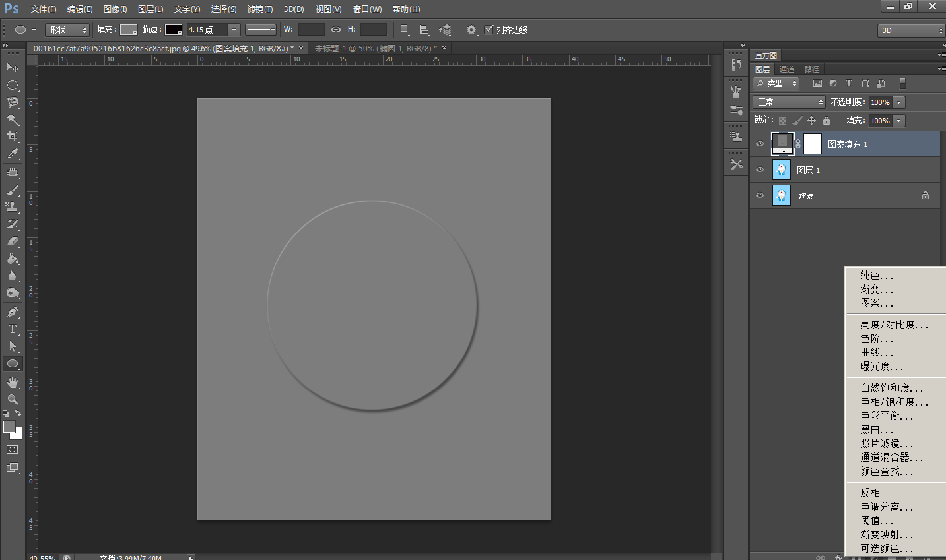Screen dimensions: 946x560
Task: Click the 描边 stroke color swatch
Action: [174, 30]
